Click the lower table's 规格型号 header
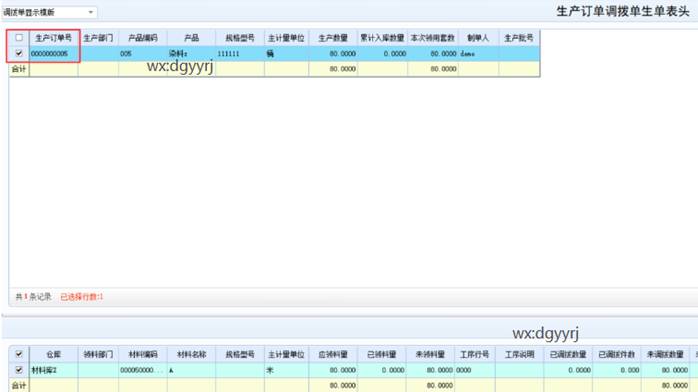698x392 pixels. [240, 355]
